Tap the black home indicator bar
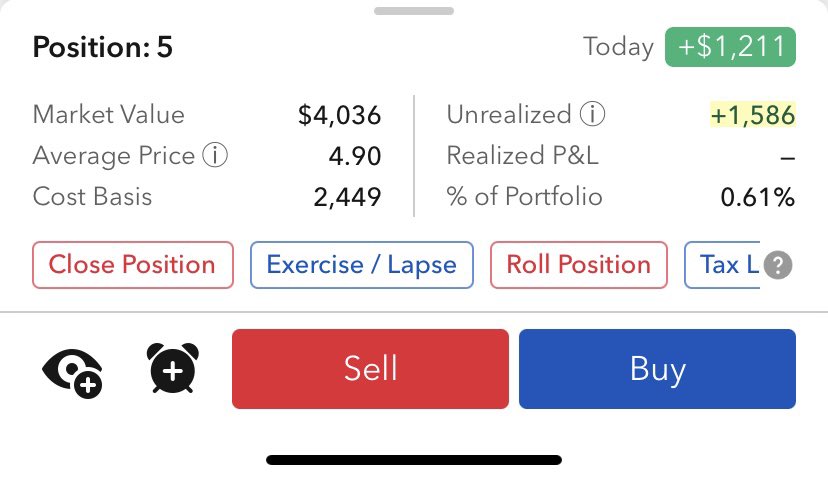Viewport: 828px width, 481px height. point(414,460)
